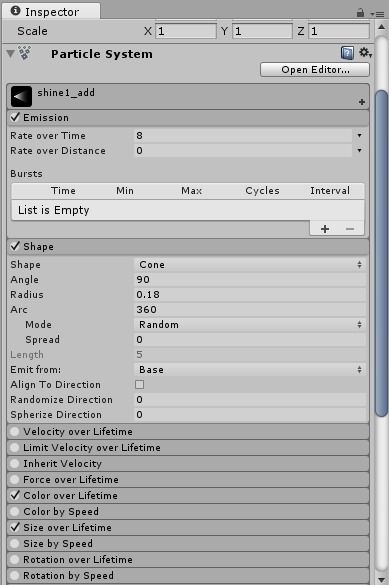Click the Bursts Interval column header
Viewport: 389px width, 585px height.
(330, 191)
